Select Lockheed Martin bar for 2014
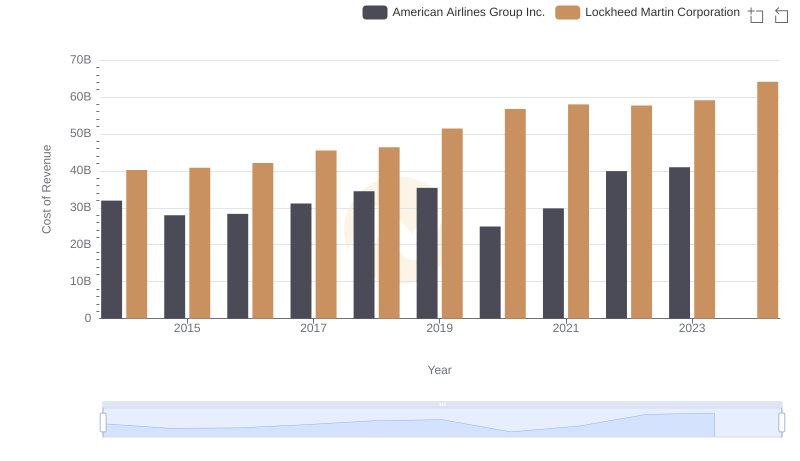800x461 pixels. tap(137, 244)
